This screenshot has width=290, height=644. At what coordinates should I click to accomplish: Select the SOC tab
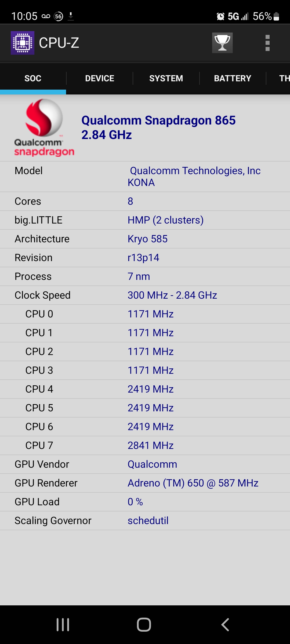tap(33, 78)
